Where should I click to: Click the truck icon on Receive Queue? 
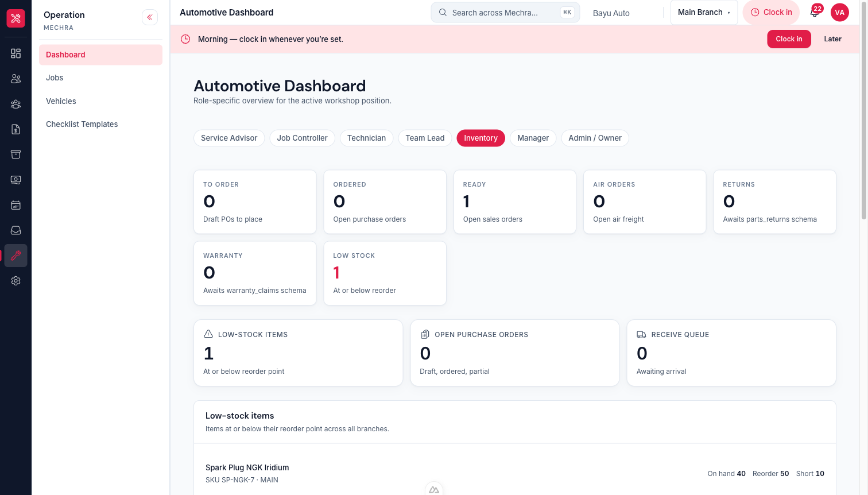[641, 334]
